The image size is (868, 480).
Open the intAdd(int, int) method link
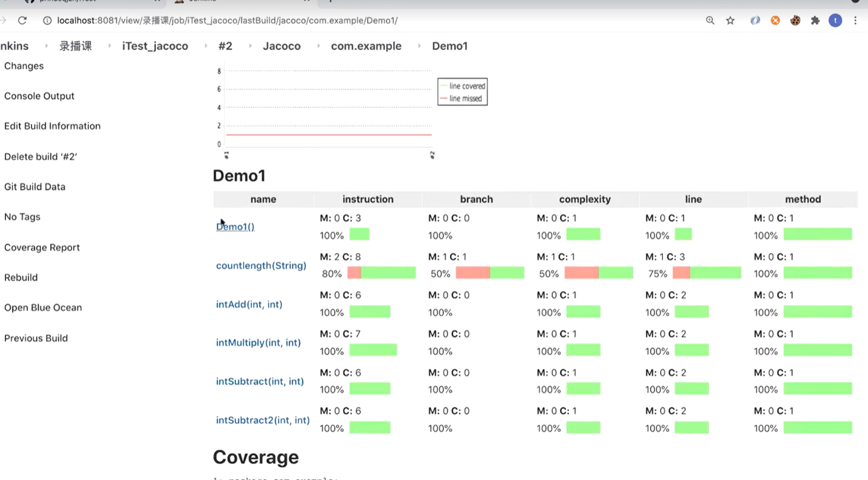tap(249, 304)
